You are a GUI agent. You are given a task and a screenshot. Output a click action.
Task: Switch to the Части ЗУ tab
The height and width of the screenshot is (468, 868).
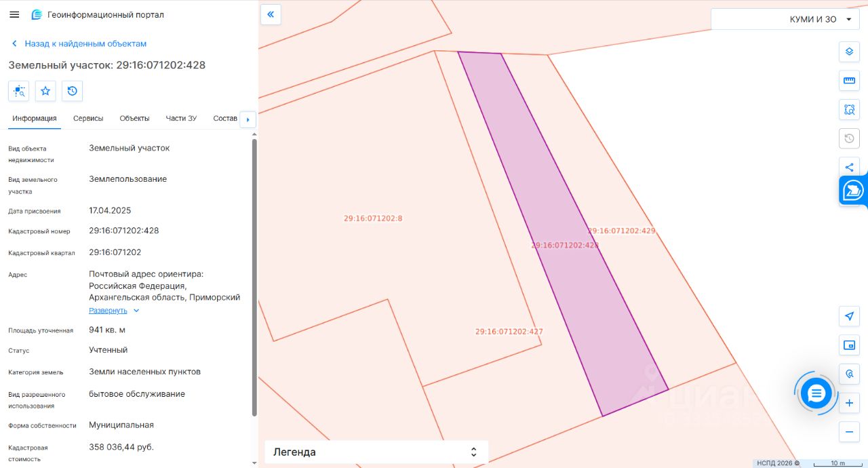(181, 118)
